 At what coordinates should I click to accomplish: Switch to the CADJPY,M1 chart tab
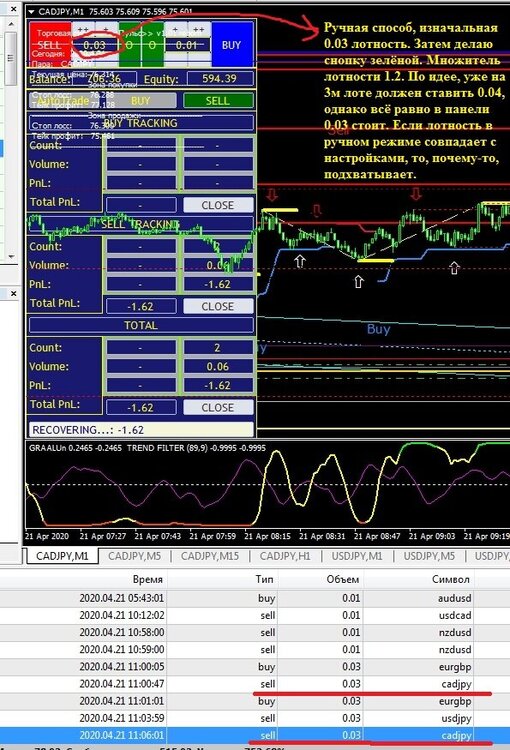[x=62, y=556]
